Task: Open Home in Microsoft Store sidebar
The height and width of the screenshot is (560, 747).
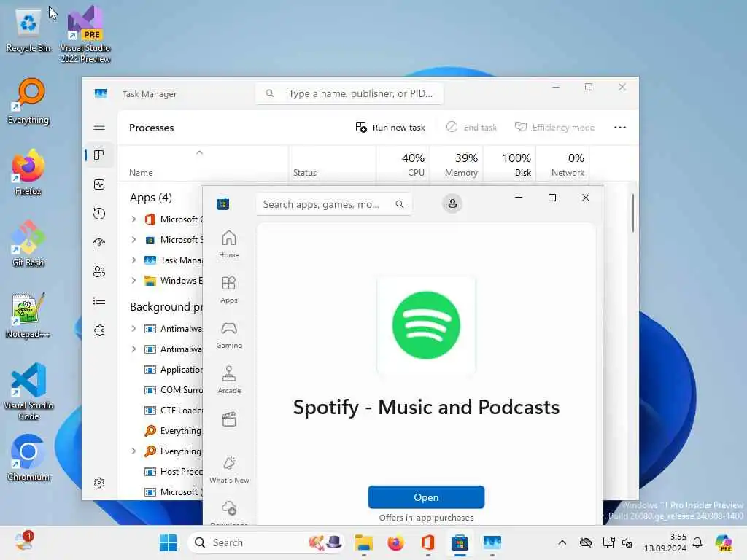Action: pyautogui.click(x=229, y=244)
